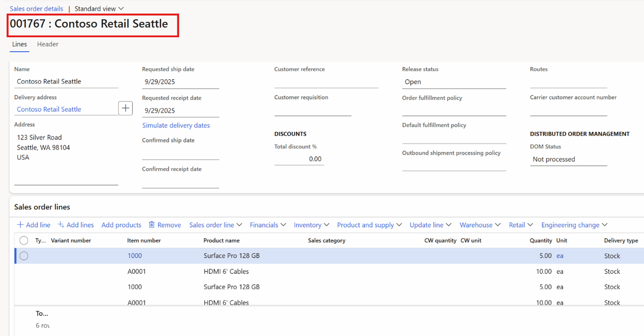The width and height of the screenshot is (644, 336).
Task: Click the Remove trash can icon
Action: coord(152,225)
